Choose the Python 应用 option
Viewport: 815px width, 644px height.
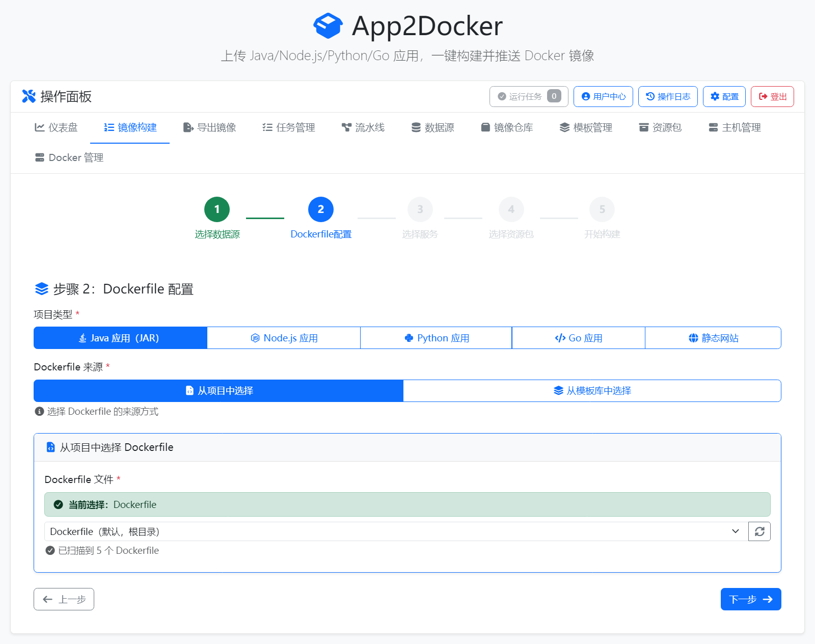tap(436, 337)
